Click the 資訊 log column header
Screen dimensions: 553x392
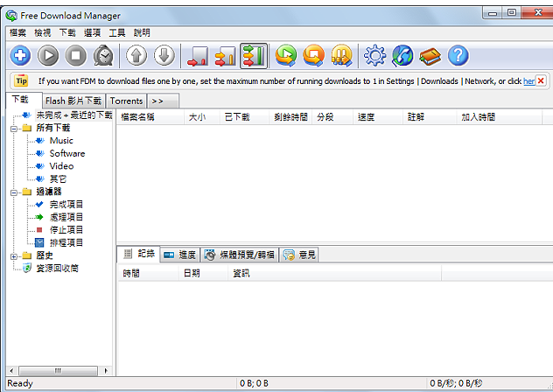(334, 274)
